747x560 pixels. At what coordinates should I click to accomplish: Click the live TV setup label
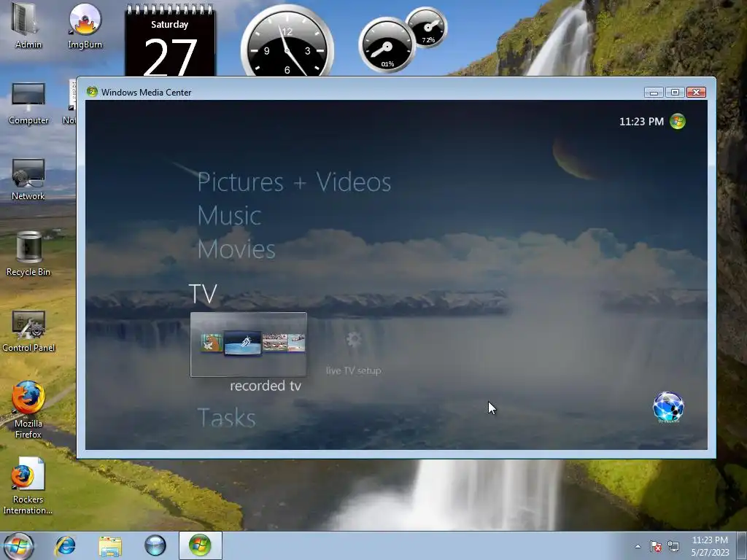tap(354, 370)
